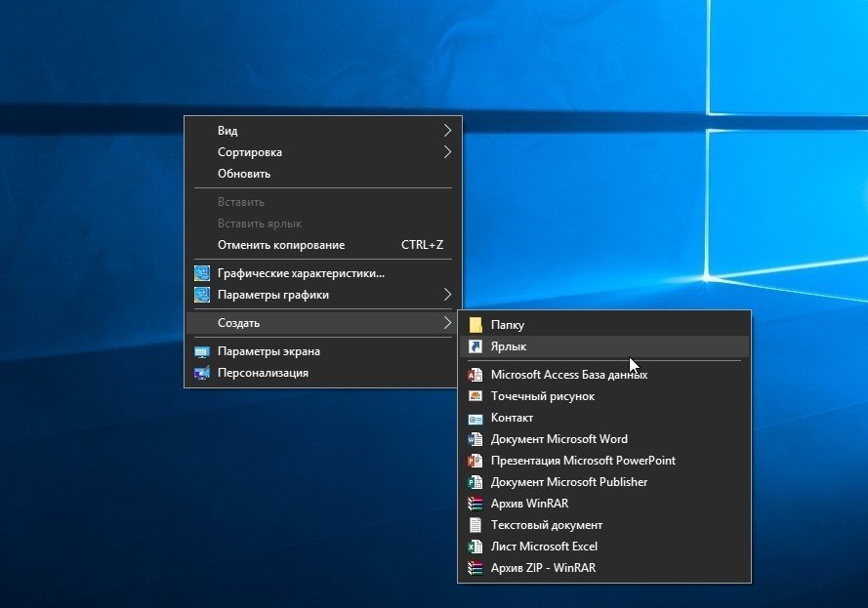Click the Microsoft Access database icon
The width and height of the screenshot is (868, 608).
click(475, 375)
